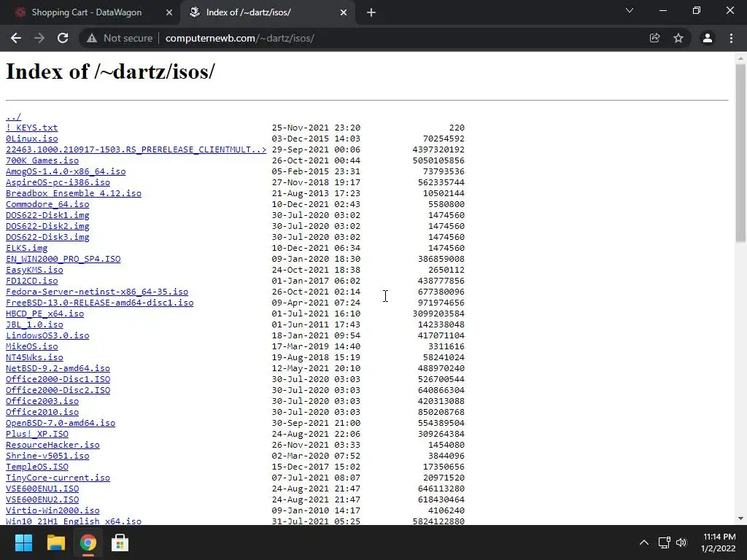Download MikeOS.iso
Image resolution: width=747 pixels, height=560 pixels.
pyautogui.click(x=32, y=346)
